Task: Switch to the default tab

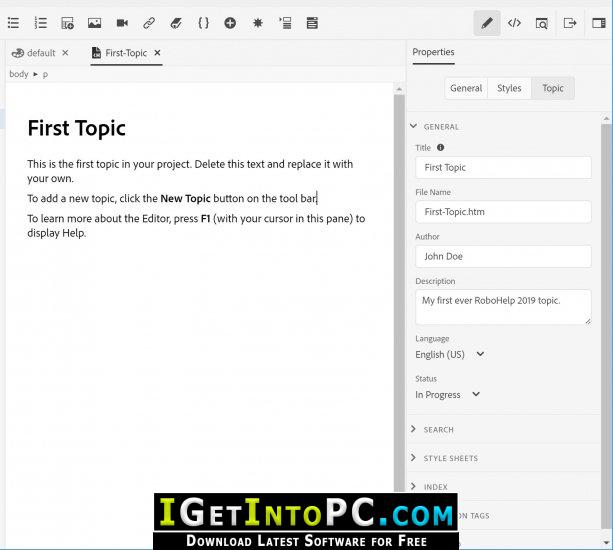Action: (40, 53)
